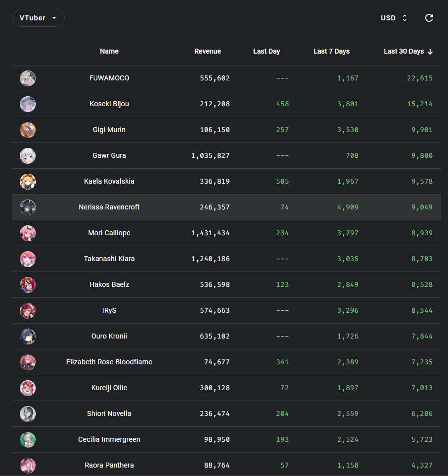Screen dimensions: 448x476
Task: Click Cecilia Immergreen's avatar icon
Action: tap(28, 439)
